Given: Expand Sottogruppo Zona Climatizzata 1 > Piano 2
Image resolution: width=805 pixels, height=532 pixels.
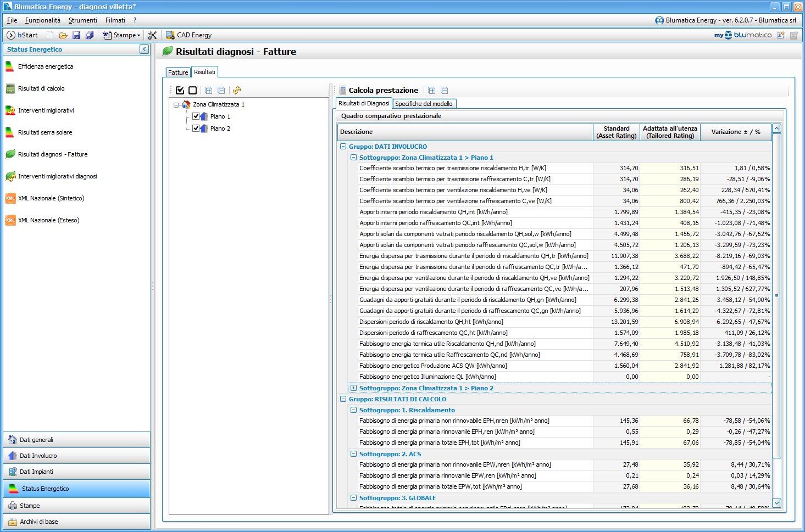Looking at the screenshot, I should (353, 388).
